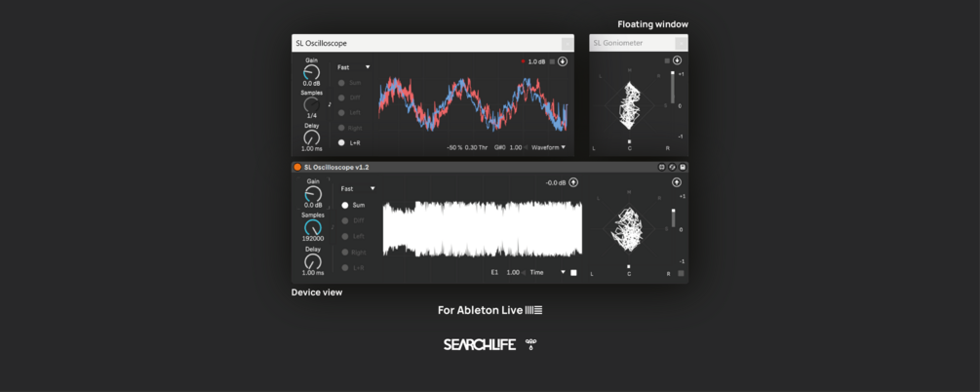Click the Gain knob in floating SL Oscilloscope
Viewport: 980px width, 392px height.
(311, 72)
